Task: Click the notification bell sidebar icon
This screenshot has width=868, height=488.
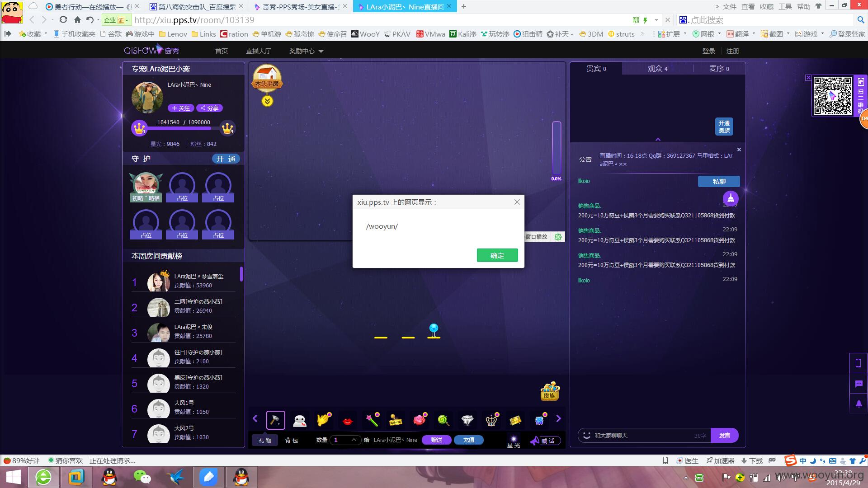Action: pyautogui.click(x=859, y=404)
